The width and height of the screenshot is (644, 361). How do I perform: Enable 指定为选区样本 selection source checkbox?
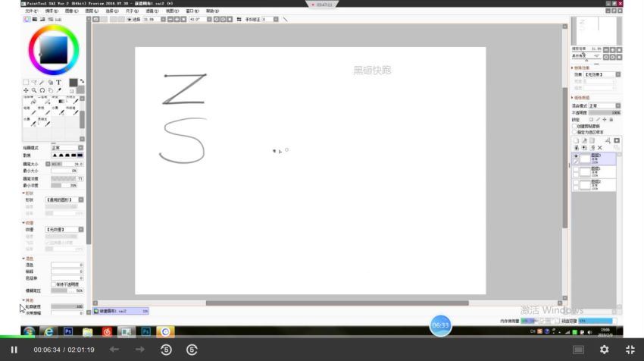(575, 132)
